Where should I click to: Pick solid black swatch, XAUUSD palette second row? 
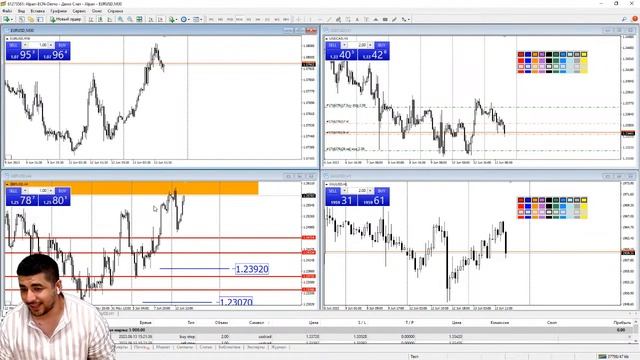pyautogui.click(x=549, y=206)
